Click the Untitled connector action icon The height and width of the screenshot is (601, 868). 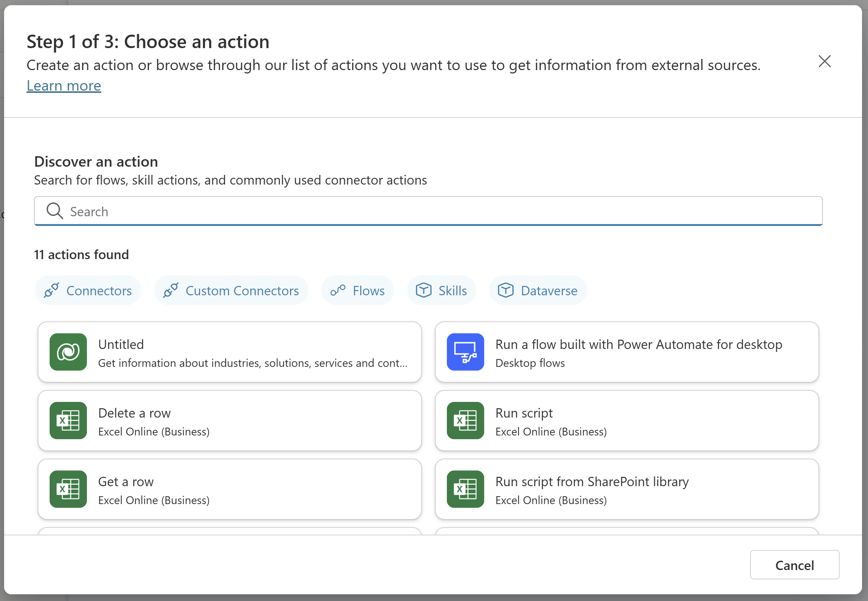pyautogui.click(x=68, y=351)
